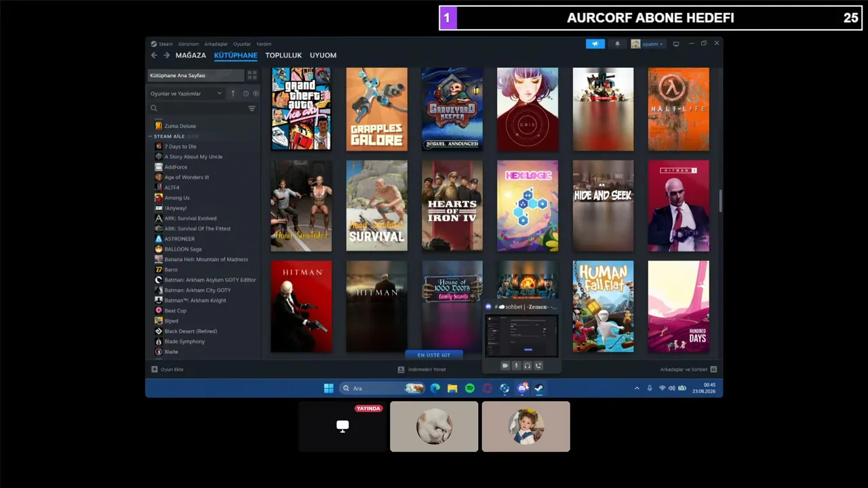Open the Yardım menu

coord(264,44)
